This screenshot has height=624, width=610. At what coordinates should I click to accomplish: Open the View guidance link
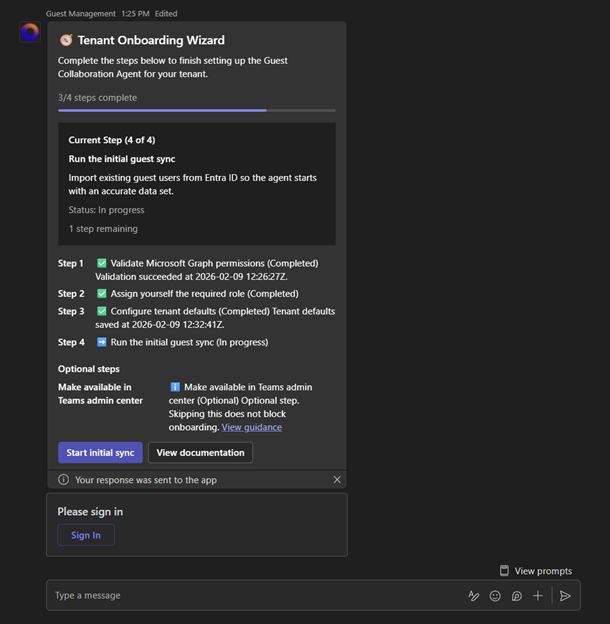click(251, 427)
